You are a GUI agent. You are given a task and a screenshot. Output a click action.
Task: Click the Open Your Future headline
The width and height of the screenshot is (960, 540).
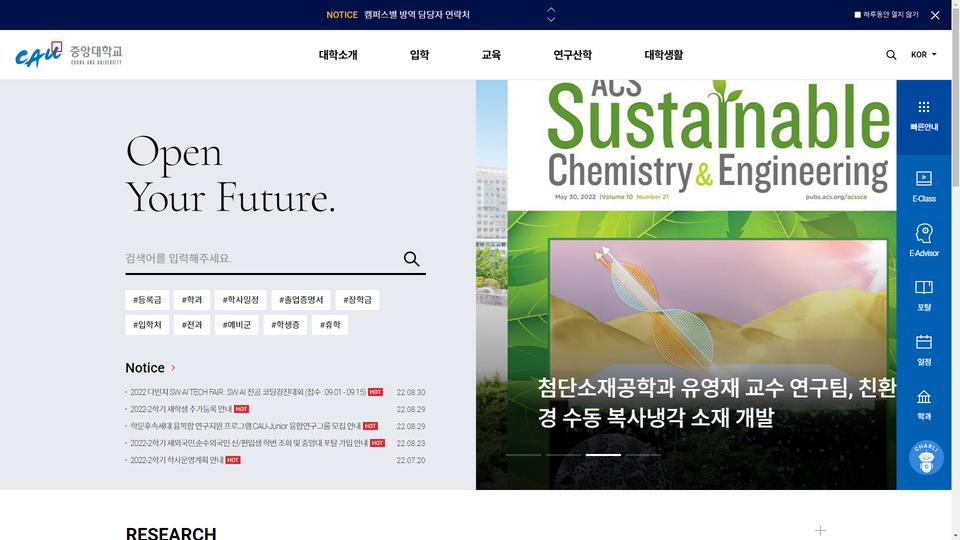231,174
